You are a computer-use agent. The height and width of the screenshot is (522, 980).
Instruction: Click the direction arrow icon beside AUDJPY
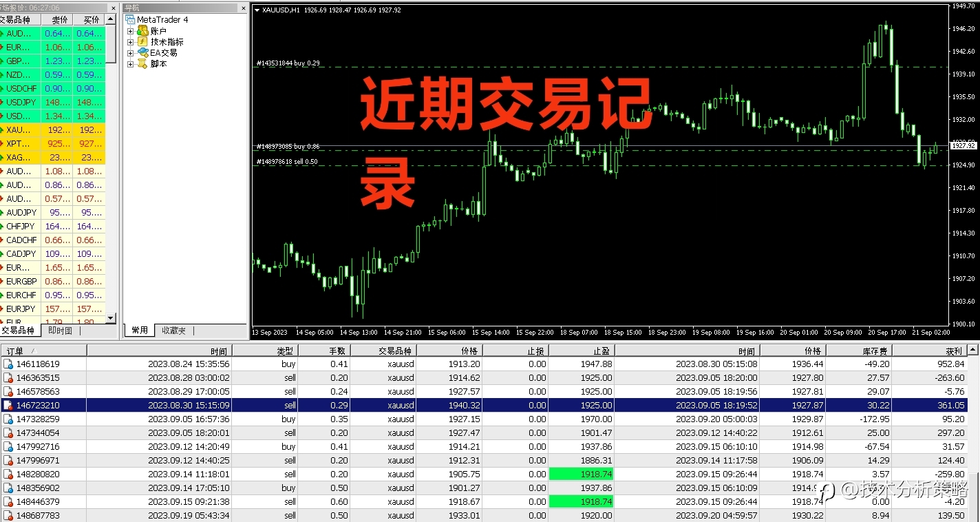[x=2, y=212]
